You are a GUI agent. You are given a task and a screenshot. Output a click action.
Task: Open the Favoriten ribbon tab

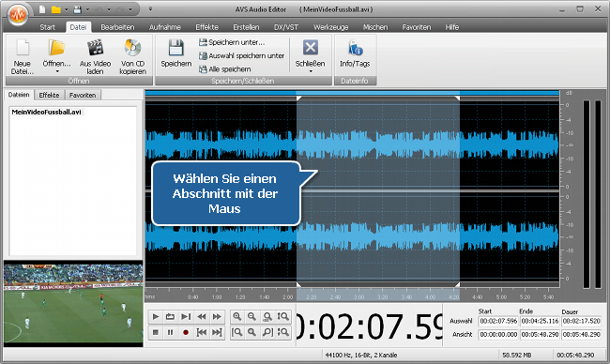pyautogui.click(x=417, y=27)
